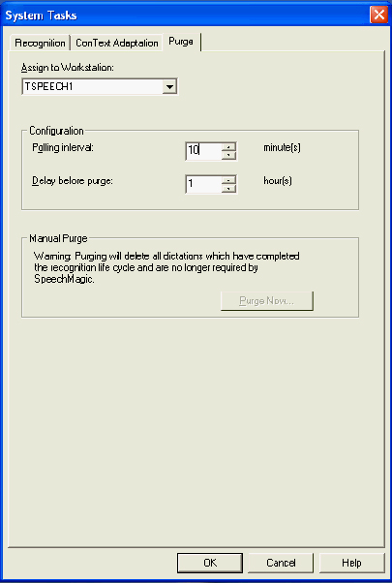
Task: Decrease Delay before purge with the down arrow
Action: pyautogui.click(x=228, y=189)
